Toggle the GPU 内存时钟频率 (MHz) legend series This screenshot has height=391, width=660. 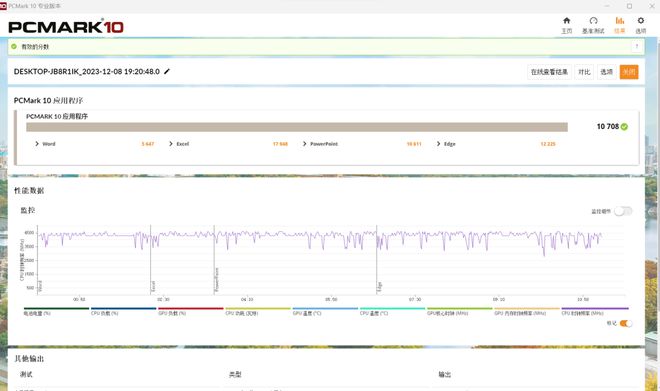coord(527,311)
